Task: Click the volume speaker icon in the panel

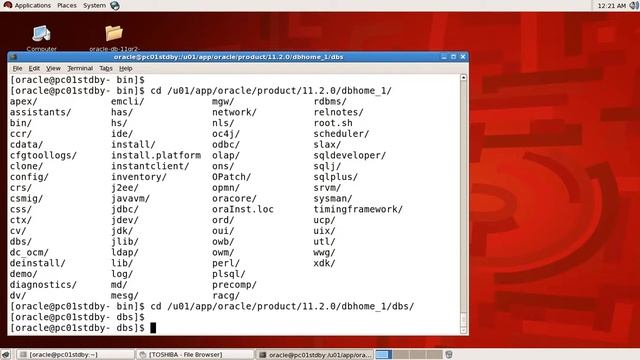Action: point(634,6)
